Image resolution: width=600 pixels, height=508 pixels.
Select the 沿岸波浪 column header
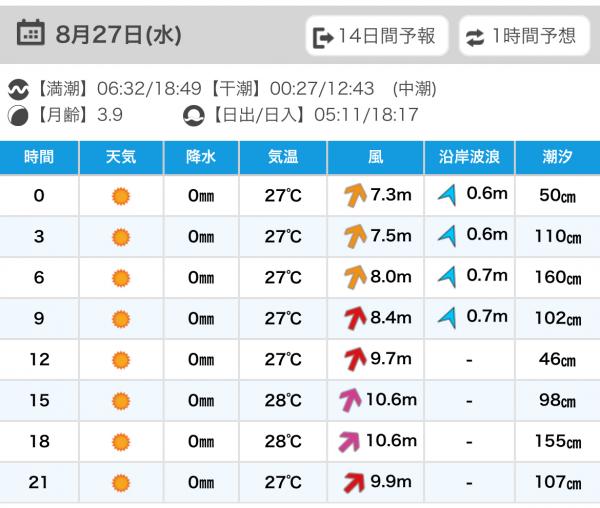(470, 157)
